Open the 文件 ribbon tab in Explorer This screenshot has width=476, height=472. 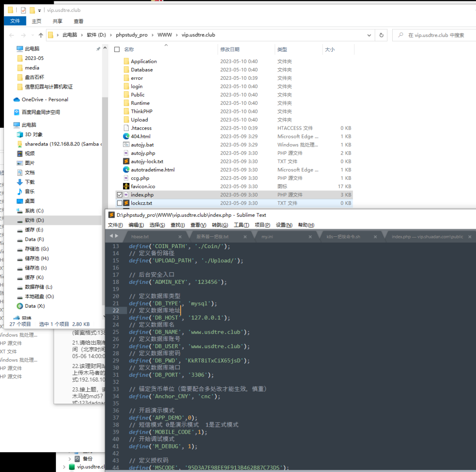(x=15, y=21)
